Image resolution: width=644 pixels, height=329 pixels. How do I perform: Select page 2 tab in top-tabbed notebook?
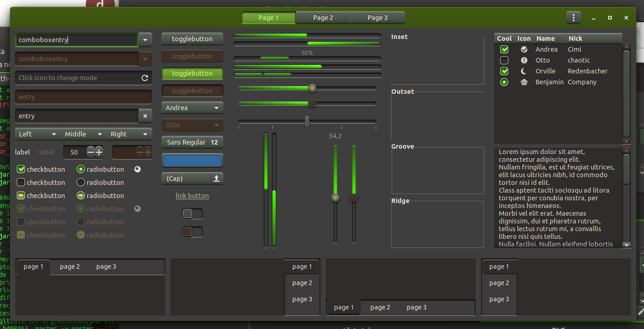coord(70,266)
